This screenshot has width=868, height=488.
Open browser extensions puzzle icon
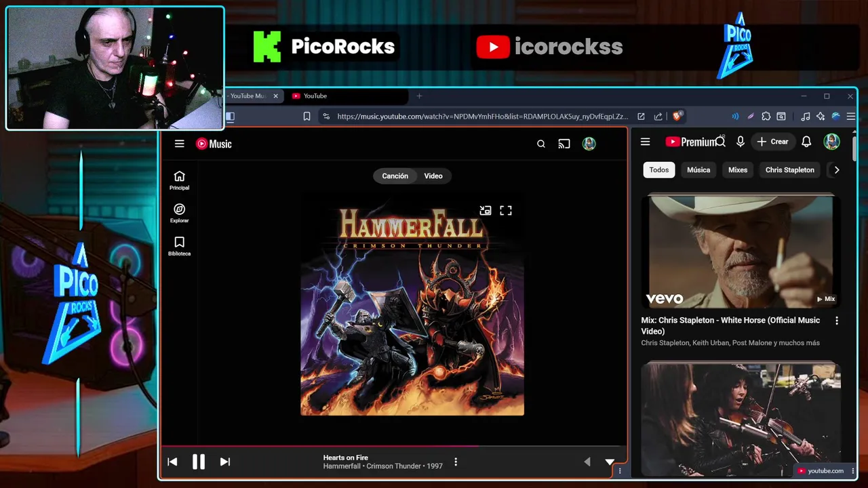tap(766, 117)
